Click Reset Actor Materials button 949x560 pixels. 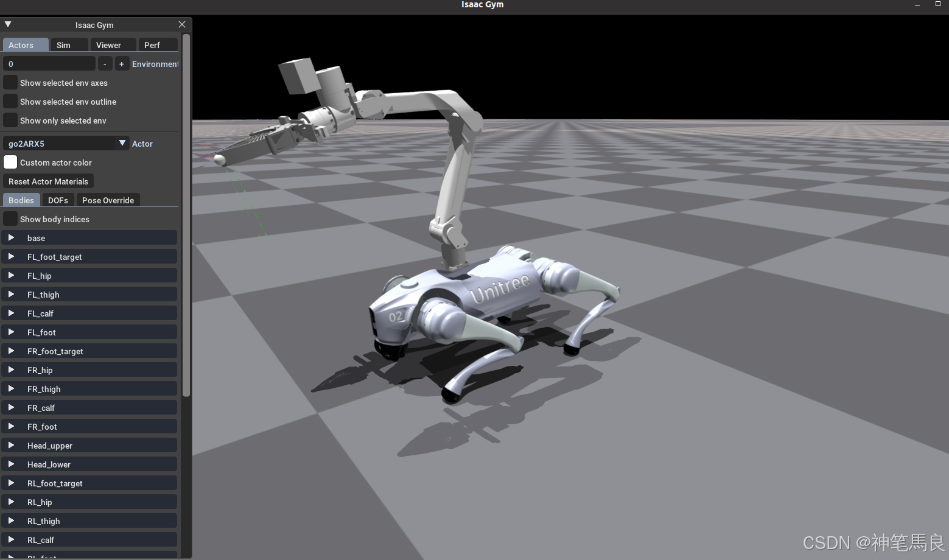pyautogui.click(x=48, y=181)
